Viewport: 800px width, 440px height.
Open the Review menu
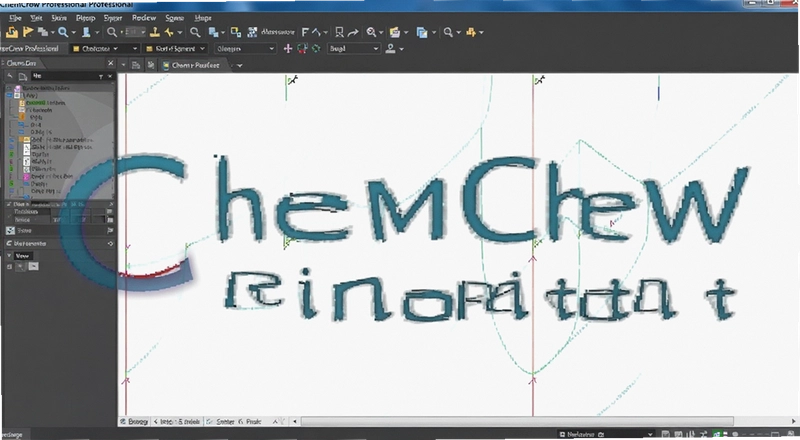point(144,17)
